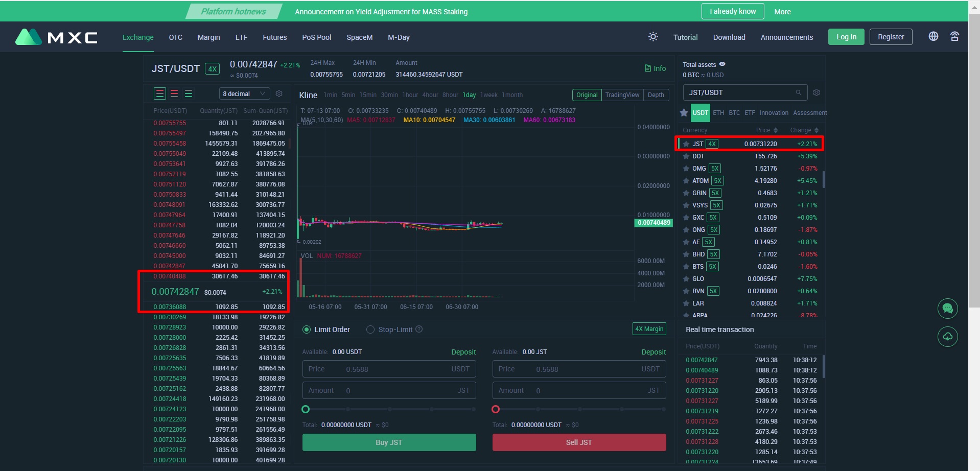This screenshot has width=980, height=471.
Task: Open the PoS Pool menu item
Action: point(317,37)
